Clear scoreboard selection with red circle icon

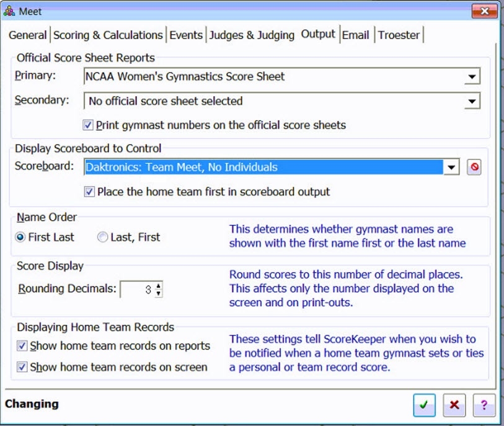point(474,167)
